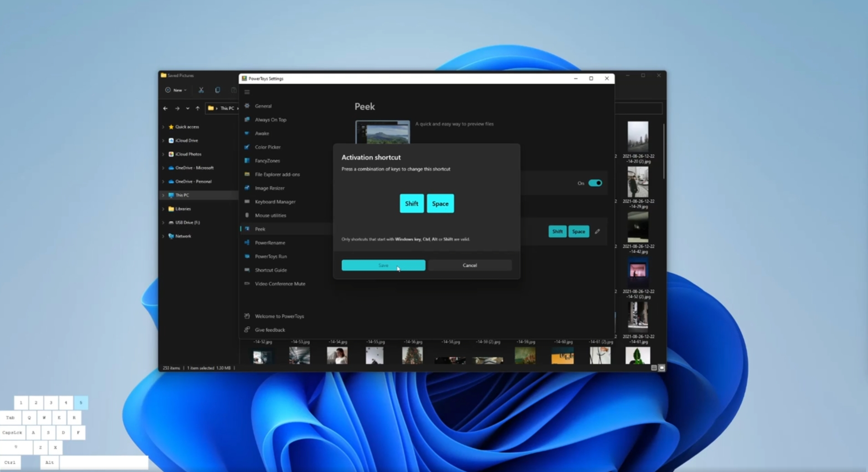
Task: Cancel the Activation shortcut dialog
Action: tap(470, 265)
